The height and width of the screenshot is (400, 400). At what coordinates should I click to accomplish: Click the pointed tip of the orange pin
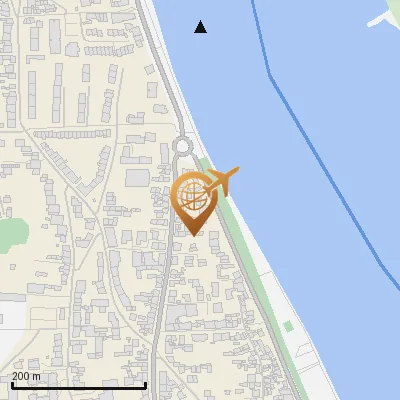pyautogui.click(x=194, y=233)
